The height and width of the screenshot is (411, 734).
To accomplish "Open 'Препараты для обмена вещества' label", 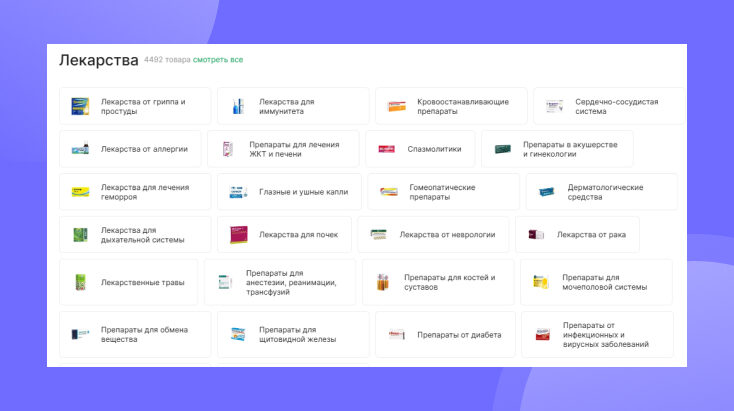I will point(144,334).
